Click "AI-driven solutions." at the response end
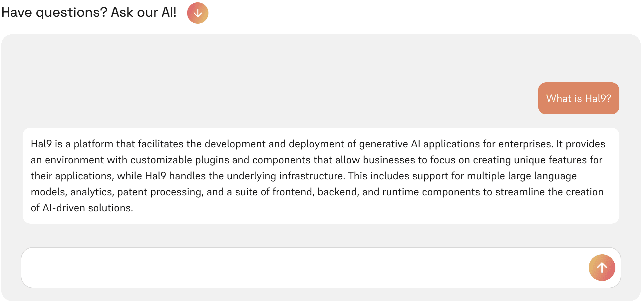Screen dimensions: 644x304 pos(88,208)
